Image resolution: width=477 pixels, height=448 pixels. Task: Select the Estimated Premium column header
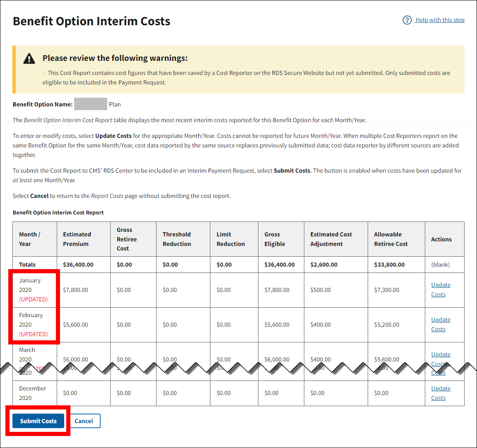pos(77,239)
